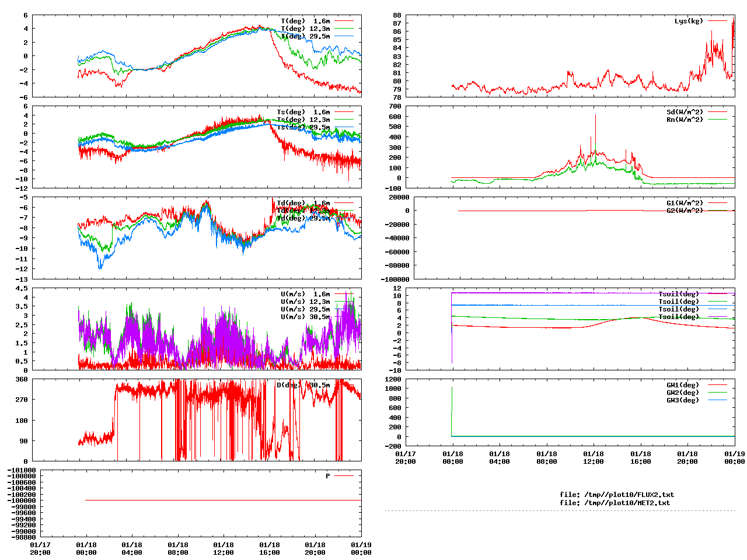Click the '-200' tick on the GW plot
The height and width of the screenshot is (560, 747).
pyautogui.click(x=393, y=446)
